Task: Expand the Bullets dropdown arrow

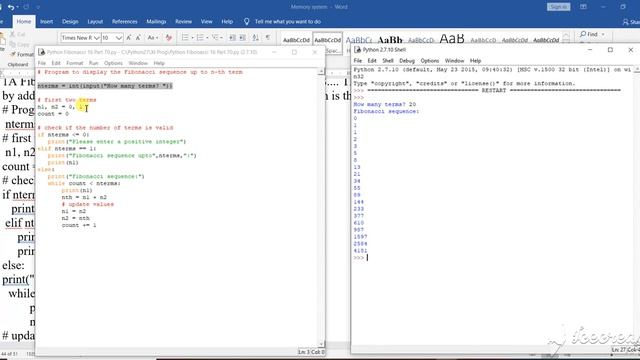Action: pyautogui.click(x=192, y=38)
